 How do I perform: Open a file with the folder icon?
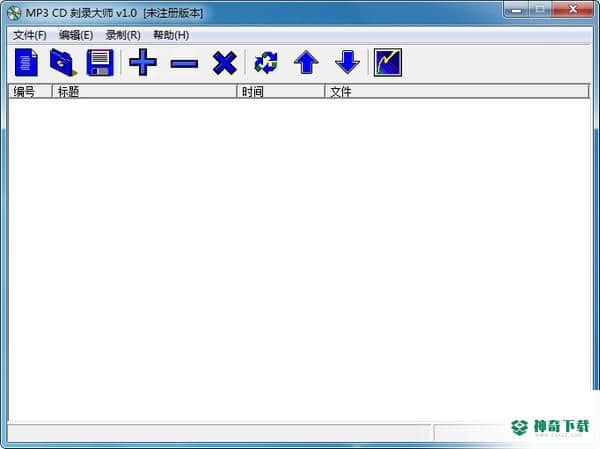pos(63,62)
